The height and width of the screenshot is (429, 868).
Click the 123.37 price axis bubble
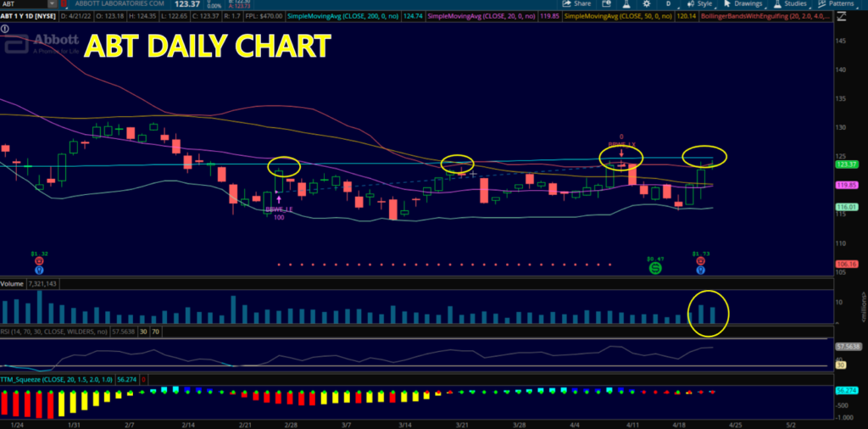tap(846, 164)
